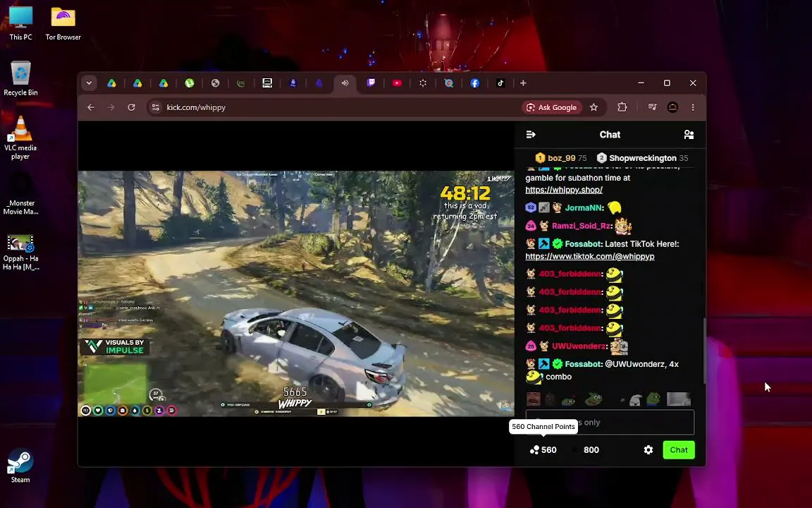Image resolution: width=812 pixels, height=508 pixels.
Task: Open the browser profile avatar
Action: [x=672, y=107]
